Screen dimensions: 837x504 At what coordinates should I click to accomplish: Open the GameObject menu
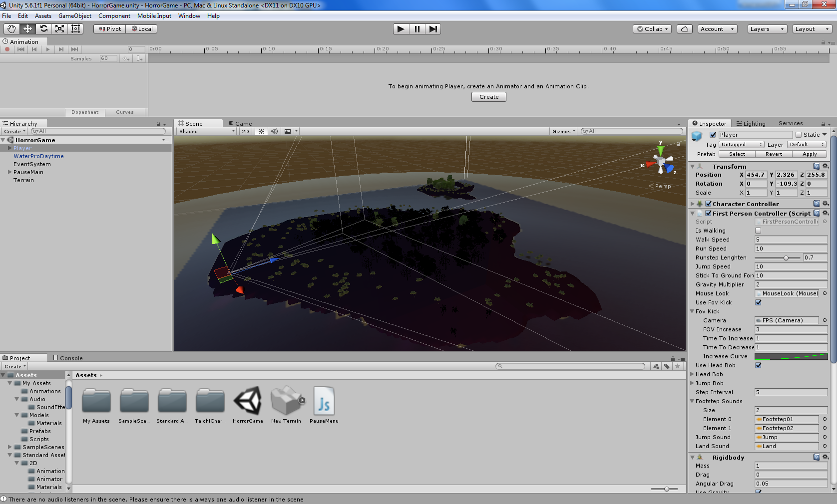75,16
